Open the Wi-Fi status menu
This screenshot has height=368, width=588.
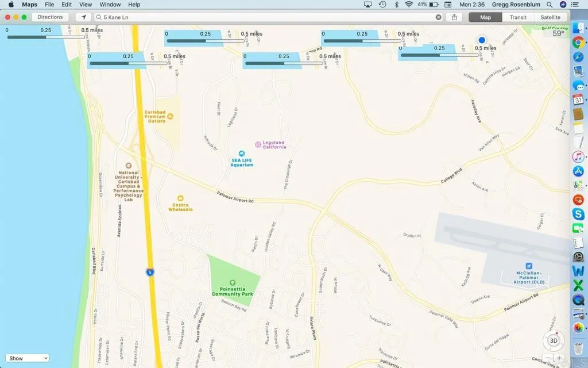(x=409, y=5)
